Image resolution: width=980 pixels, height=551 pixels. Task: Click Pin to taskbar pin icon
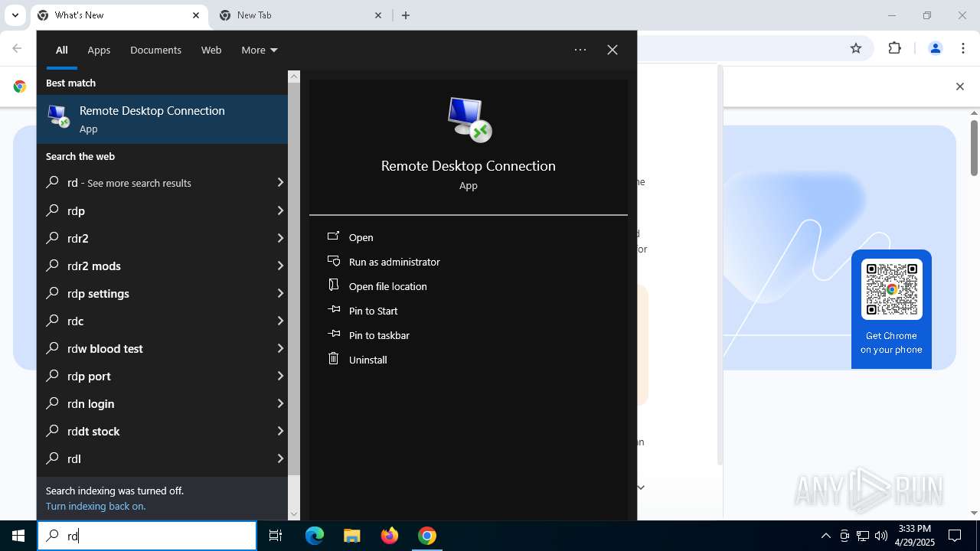click(x=334, y=334)
